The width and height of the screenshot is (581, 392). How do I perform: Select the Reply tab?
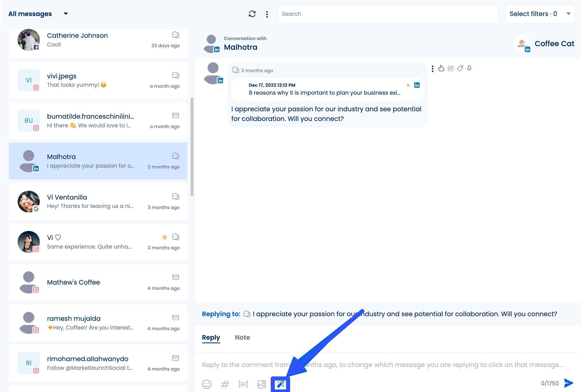(211, 337)
